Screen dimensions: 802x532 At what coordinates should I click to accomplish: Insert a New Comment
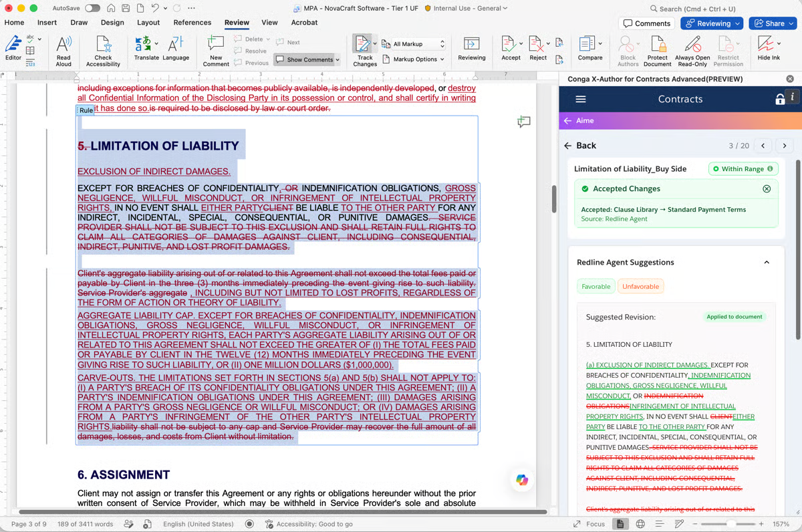click(216, 51)
